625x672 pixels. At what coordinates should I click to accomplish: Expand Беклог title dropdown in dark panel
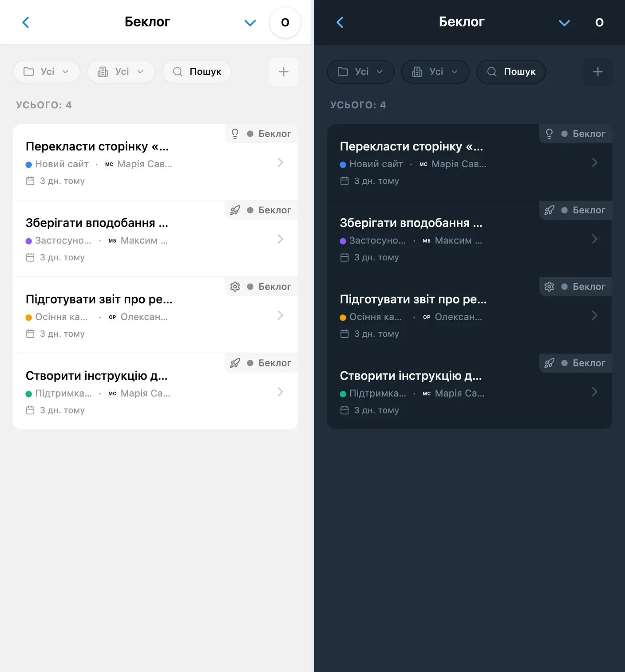[x=564, y=23]
